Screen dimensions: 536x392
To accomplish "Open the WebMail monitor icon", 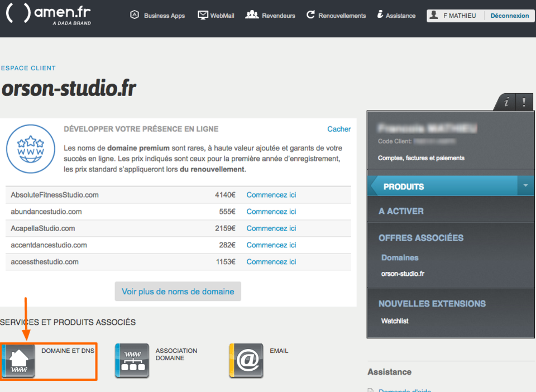I will (203, 15).
